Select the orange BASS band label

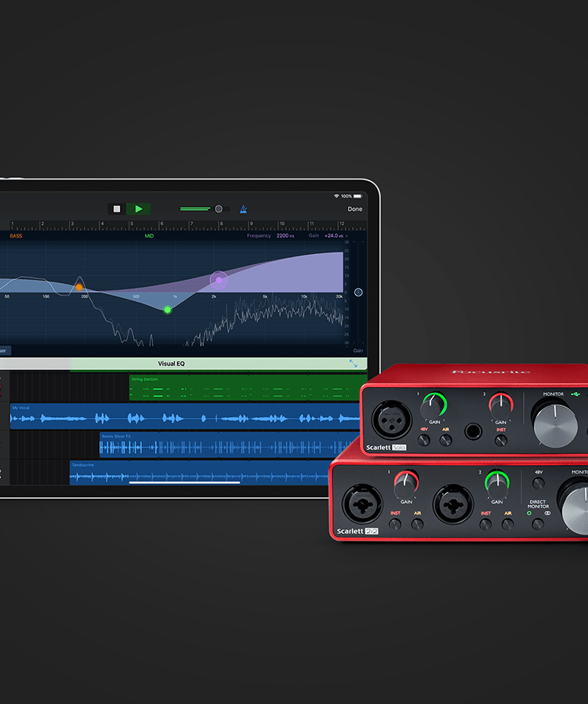pos(16,236)
